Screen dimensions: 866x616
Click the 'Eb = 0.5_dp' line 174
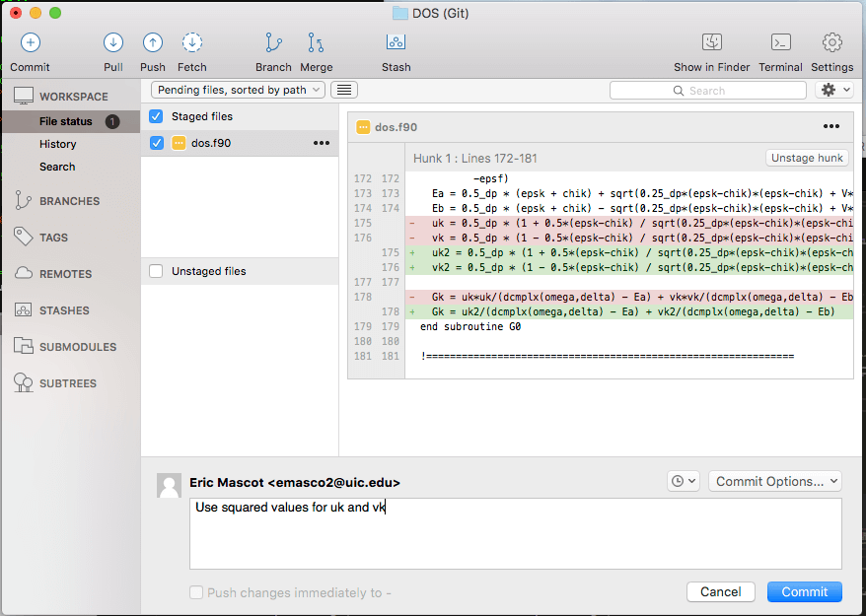tap(629, 208)
